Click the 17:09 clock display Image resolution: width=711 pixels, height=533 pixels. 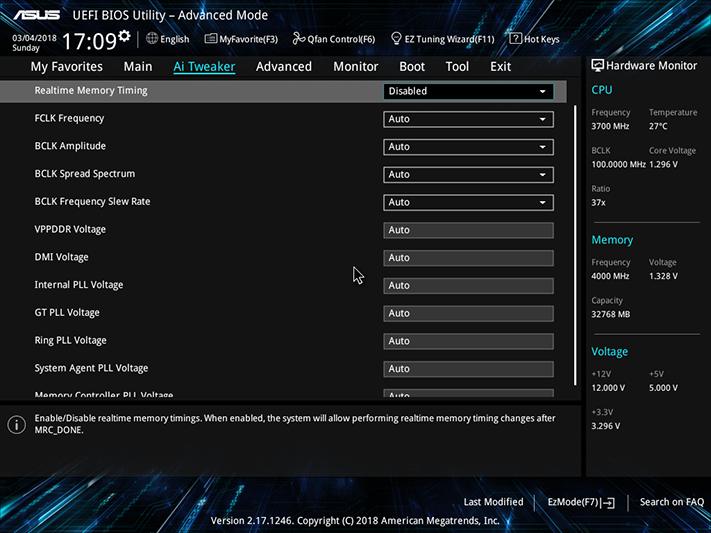[89, 41]
